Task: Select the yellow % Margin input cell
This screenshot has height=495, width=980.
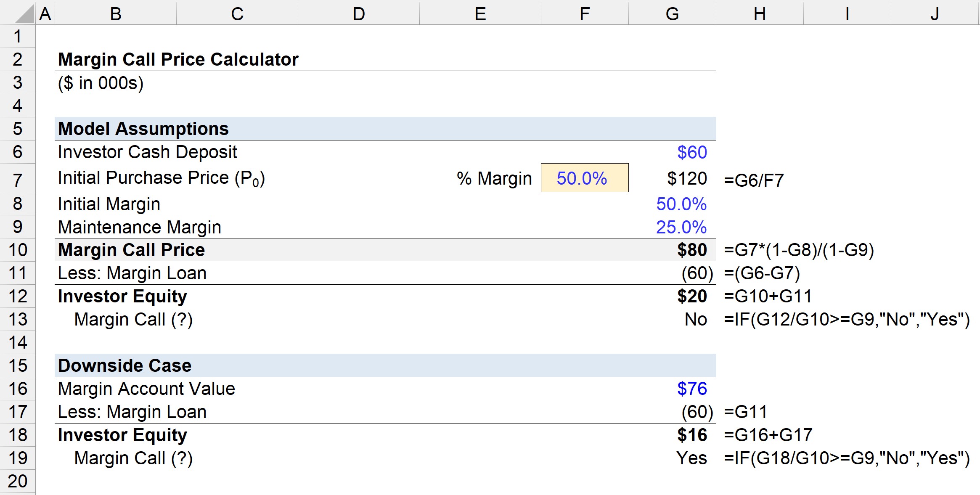Action: (x=585, y=177)
